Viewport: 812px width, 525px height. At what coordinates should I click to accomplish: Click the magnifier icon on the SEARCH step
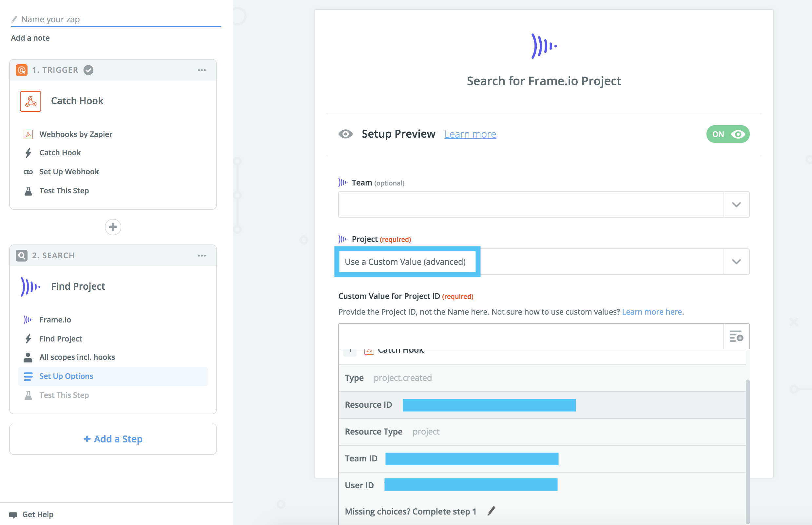coord(21,255)
